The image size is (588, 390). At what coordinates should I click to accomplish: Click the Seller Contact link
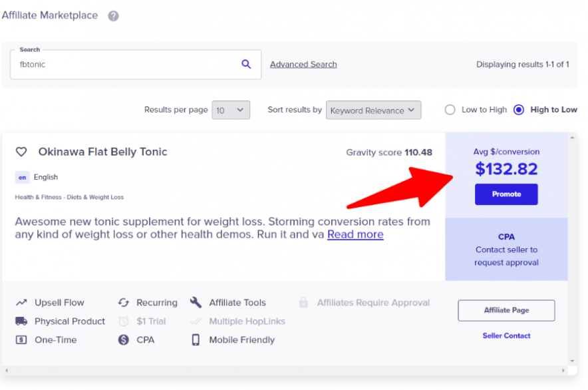506,336
